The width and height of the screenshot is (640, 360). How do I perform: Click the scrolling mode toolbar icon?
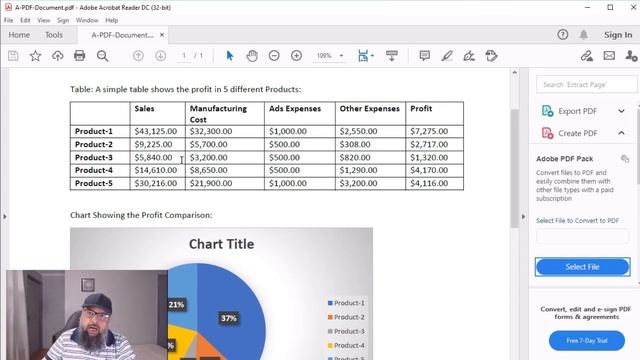point(392,56)
